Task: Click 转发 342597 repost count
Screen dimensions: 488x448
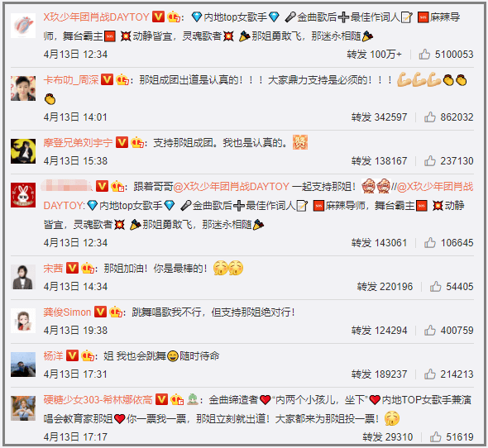Action: [x=379, y=117]
